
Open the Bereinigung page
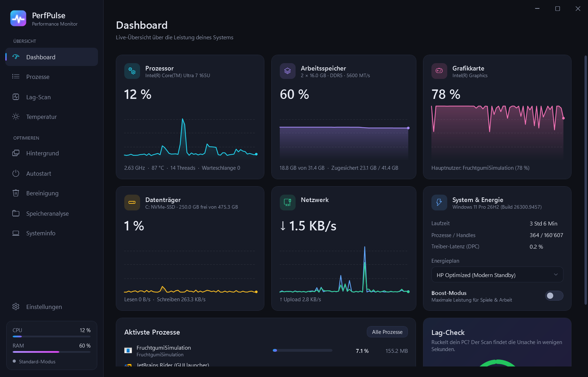pyautogui.click(x=52, y=193)
